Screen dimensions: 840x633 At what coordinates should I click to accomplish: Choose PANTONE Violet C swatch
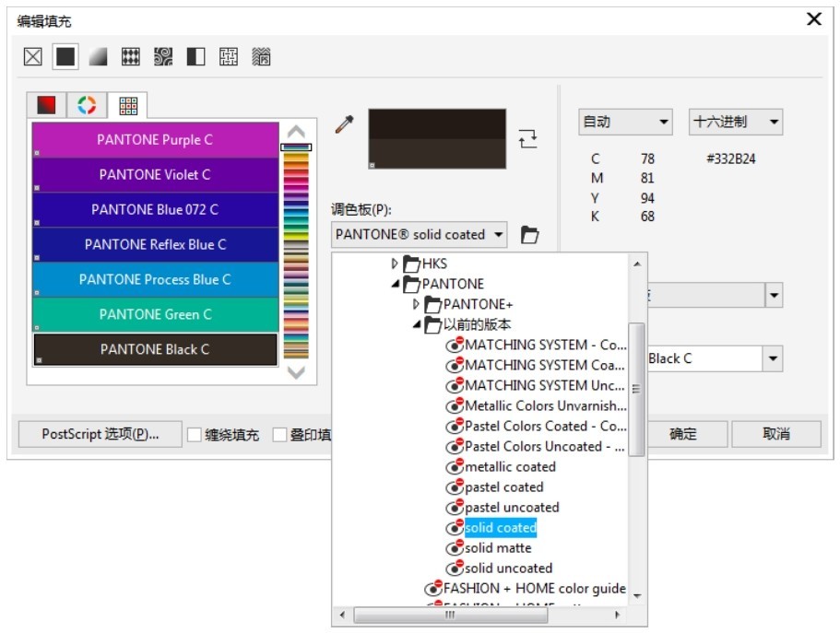155,174
